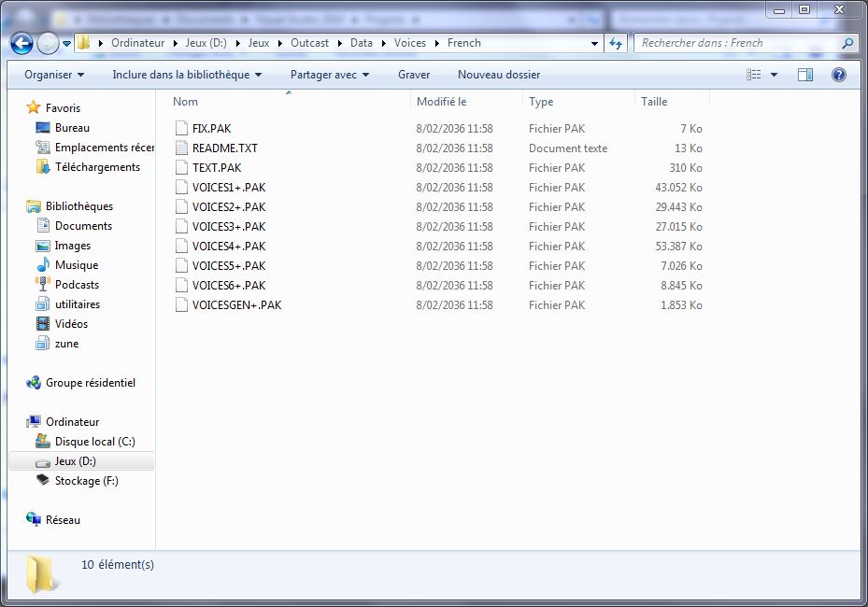This screenshot has height=607, width=868.
Task: Toggle the preview pane icon
Action: pos(805,75)
